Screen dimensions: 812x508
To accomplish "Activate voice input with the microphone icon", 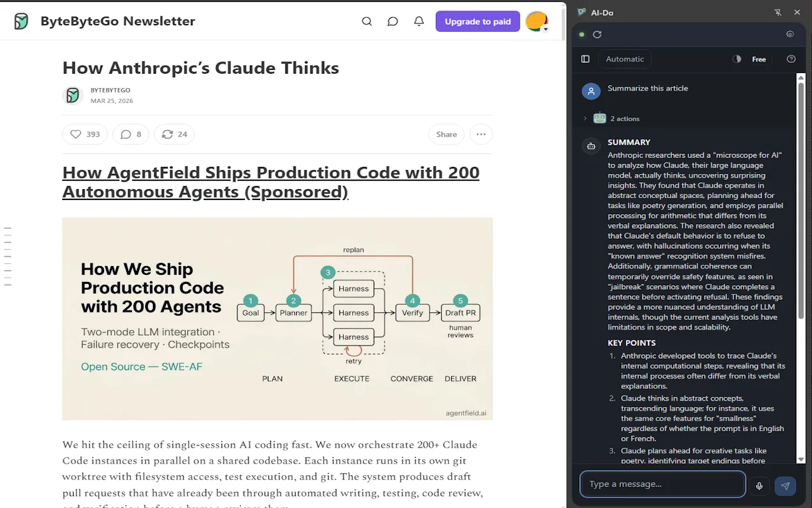I will [759, 486].
